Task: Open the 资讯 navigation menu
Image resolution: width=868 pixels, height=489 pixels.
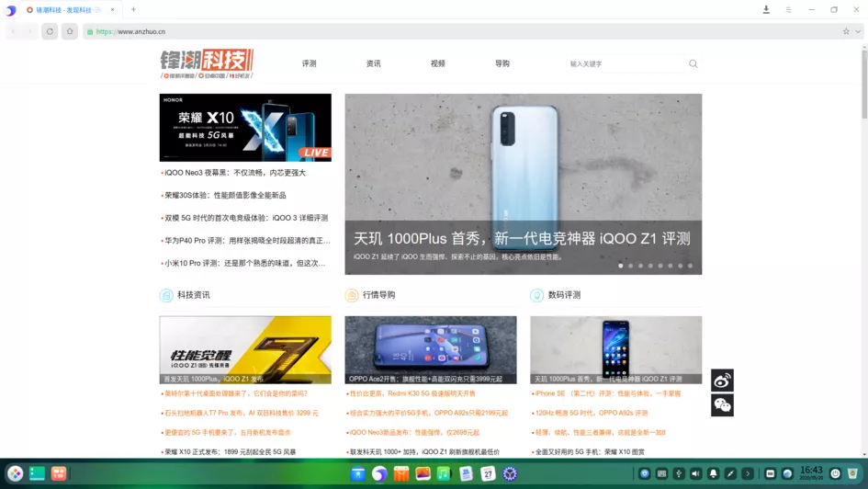Action: pyautogui.click(x=373, y=63)
